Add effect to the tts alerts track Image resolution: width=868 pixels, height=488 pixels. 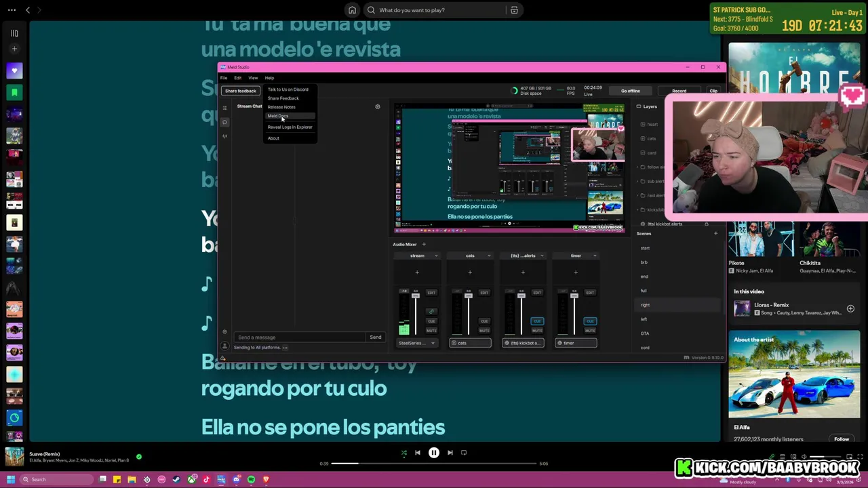523,272
